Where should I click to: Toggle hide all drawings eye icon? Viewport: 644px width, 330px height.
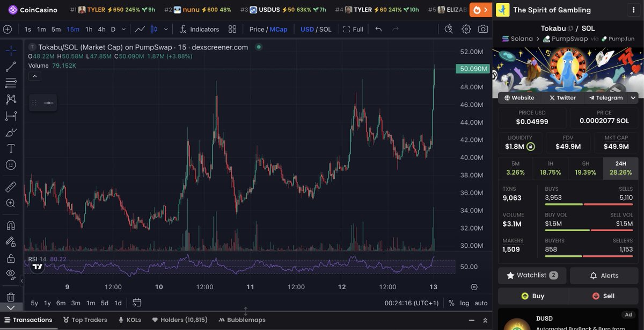[11, 275]
